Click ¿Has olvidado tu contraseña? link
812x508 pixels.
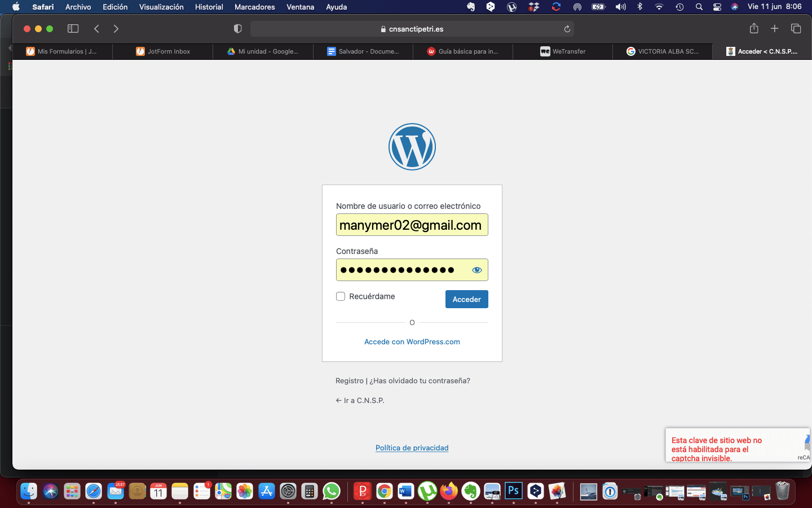pos(420,380)
